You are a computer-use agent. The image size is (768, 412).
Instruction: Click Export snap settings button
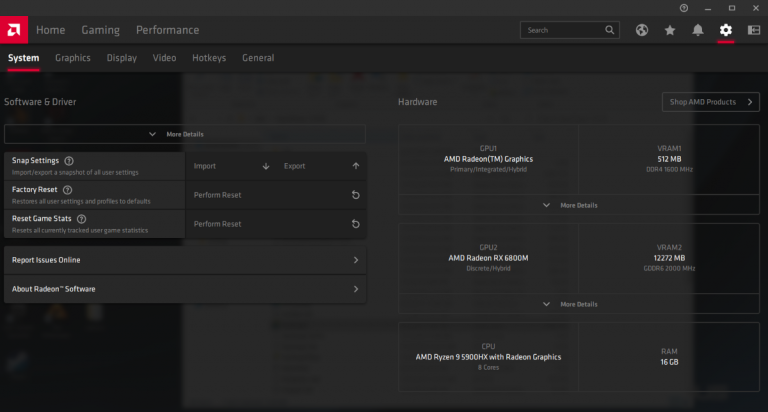pos(321,166)
